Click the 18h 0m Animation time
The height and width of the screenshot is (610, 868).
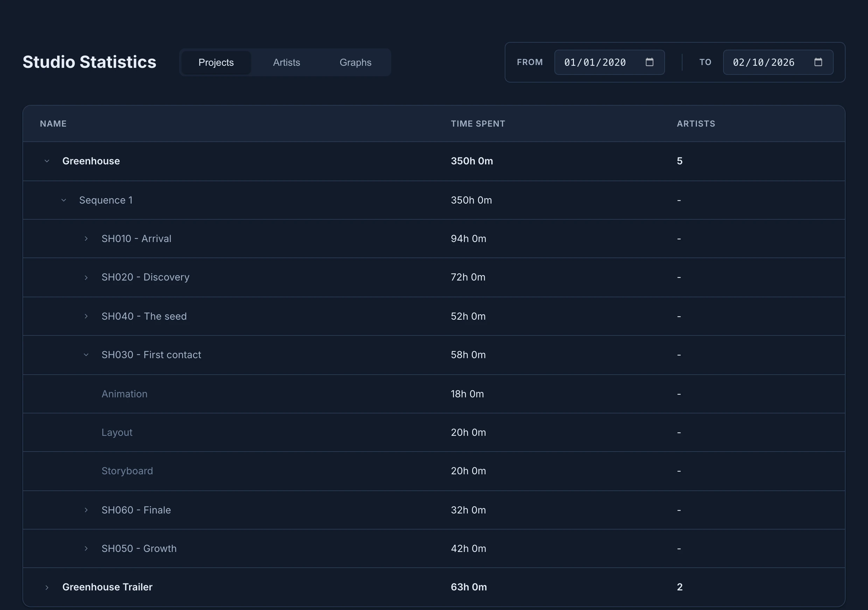467,394
